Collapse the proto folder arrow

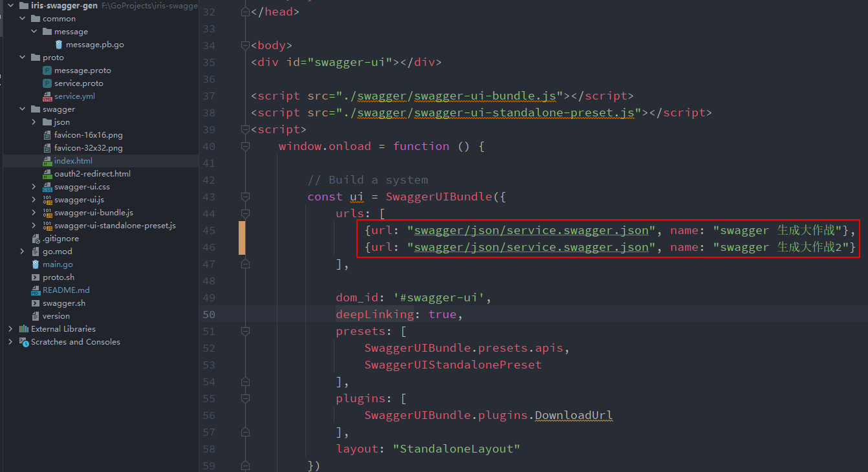point(23,58)
